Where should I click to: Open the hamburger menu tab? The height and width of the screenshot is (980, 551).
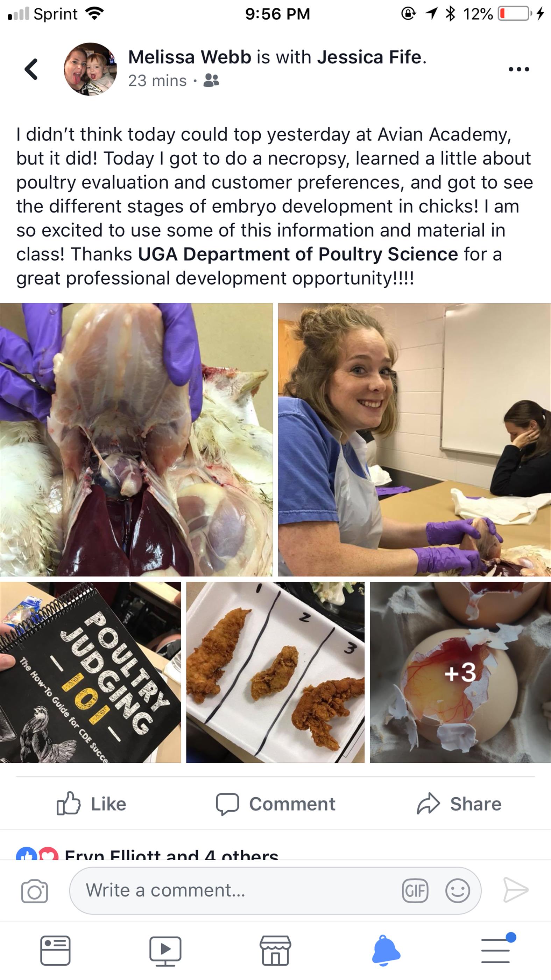[496, 950]
